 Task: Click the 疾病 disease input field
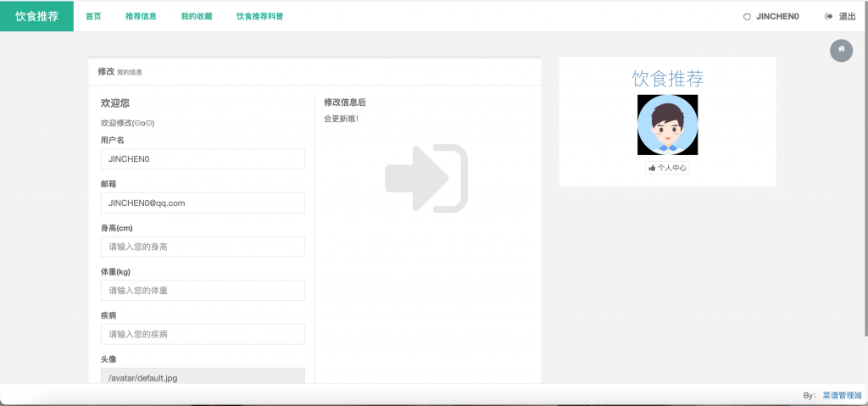(203, 334)
